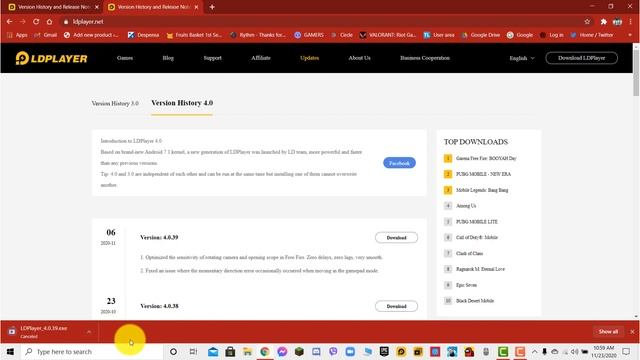Open the About Us menu item
Viewport: 640px width, 360px height.
[360, 58]
